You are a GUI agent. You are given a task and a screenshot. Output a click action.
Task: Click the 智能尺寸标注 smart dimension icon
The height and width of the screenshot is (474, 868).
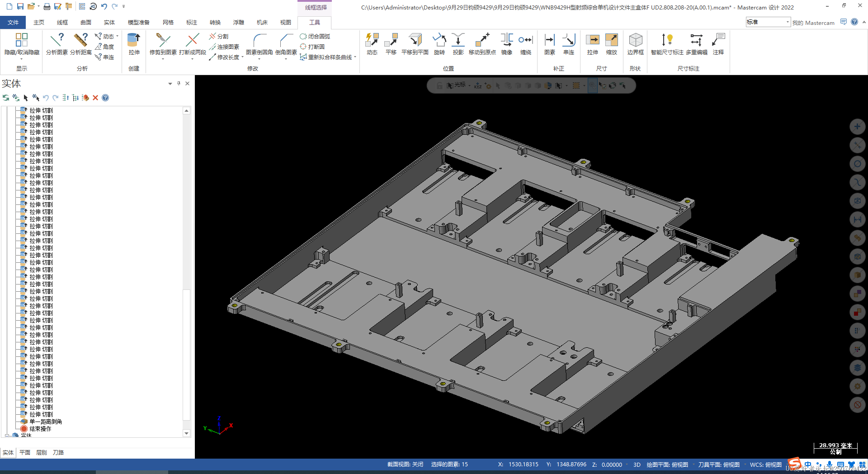point(667,44)
